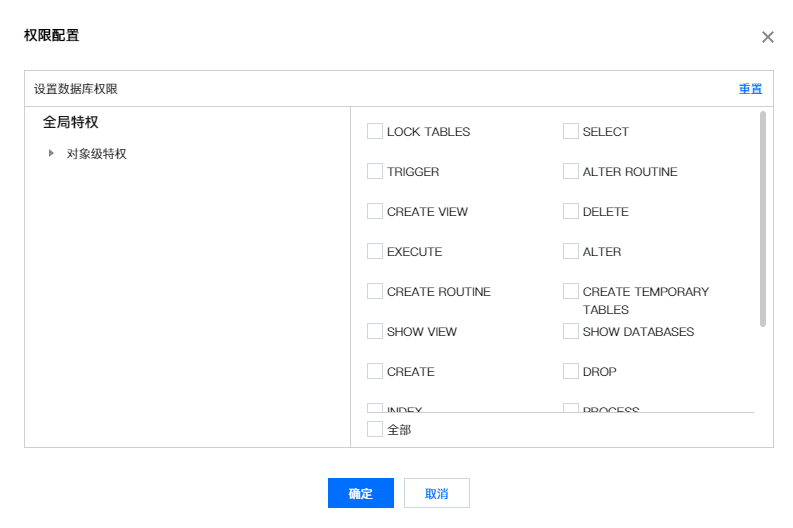The image size is (793, 528).
Task: Toggle the EXECUTE privilege checkbox
Action: (375, 251)
